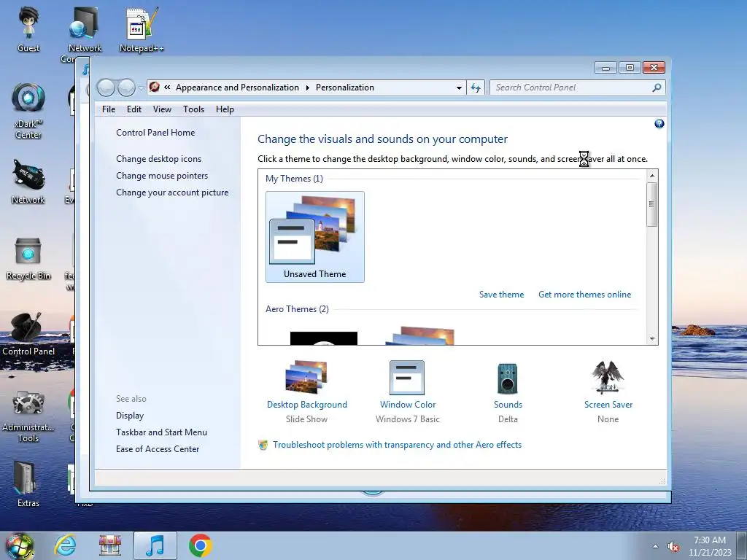Select the Unsaved Theme thumbnail
The width and height of the screenshot is (747, 560).
(315, 237)
